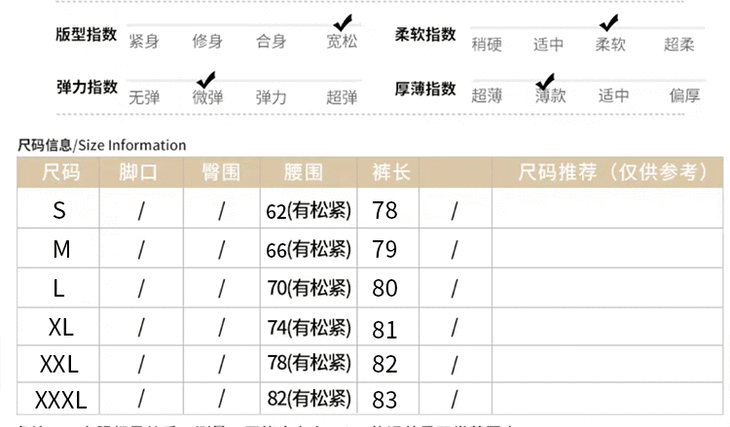Click the 74(有松紧) waist cell
Image resolution: width=730 pixels, height=427 pixels.
(x=309, y=327)
